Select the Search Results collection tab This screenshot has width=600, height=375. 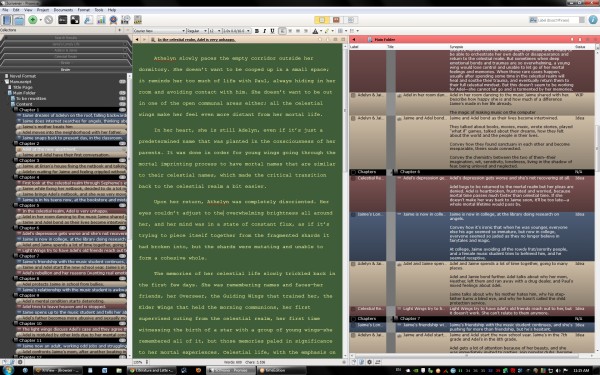(65, 38)
